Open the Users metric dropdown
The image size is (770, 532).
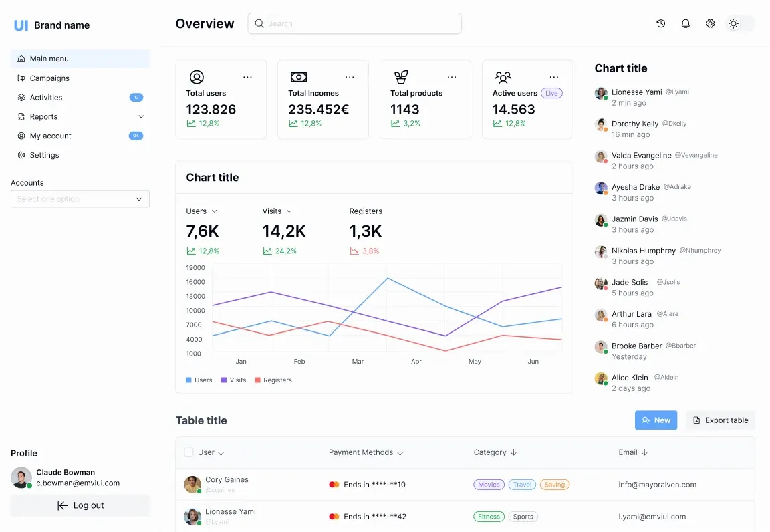[214, 211]
